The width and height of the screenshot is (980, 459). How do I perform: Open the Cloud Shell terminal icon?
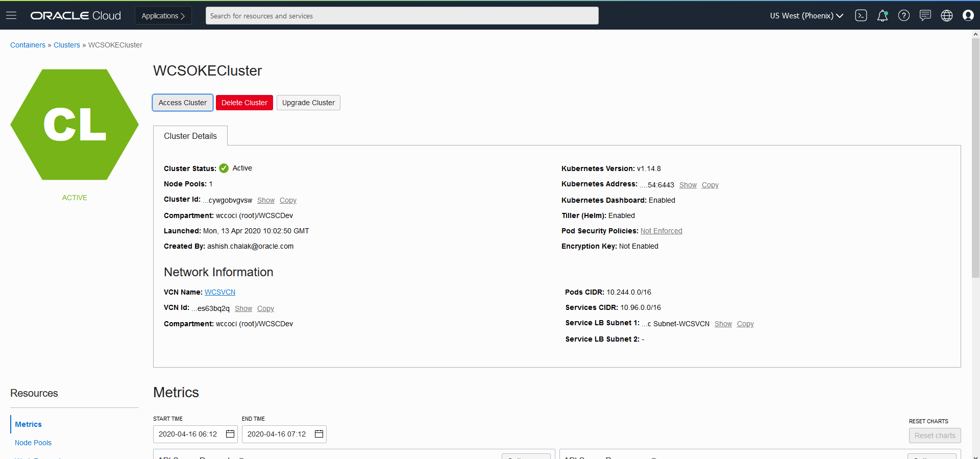pos(861,15)
